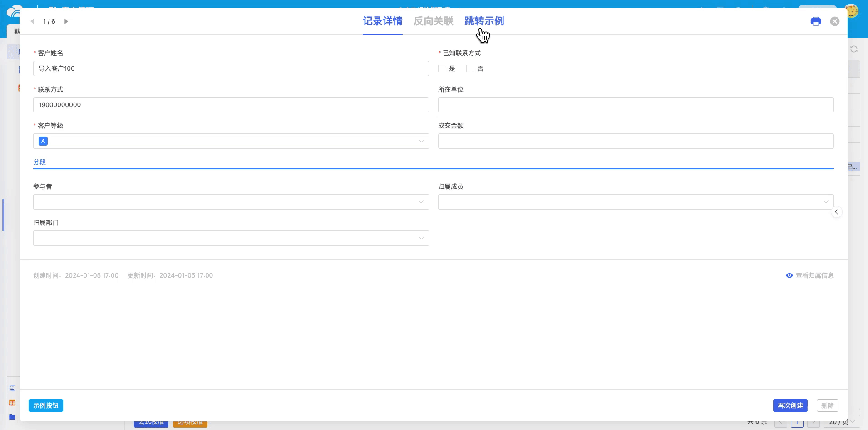Go to the next record arrow
This screenshot has width=868, height=430.
click(66, 21)
